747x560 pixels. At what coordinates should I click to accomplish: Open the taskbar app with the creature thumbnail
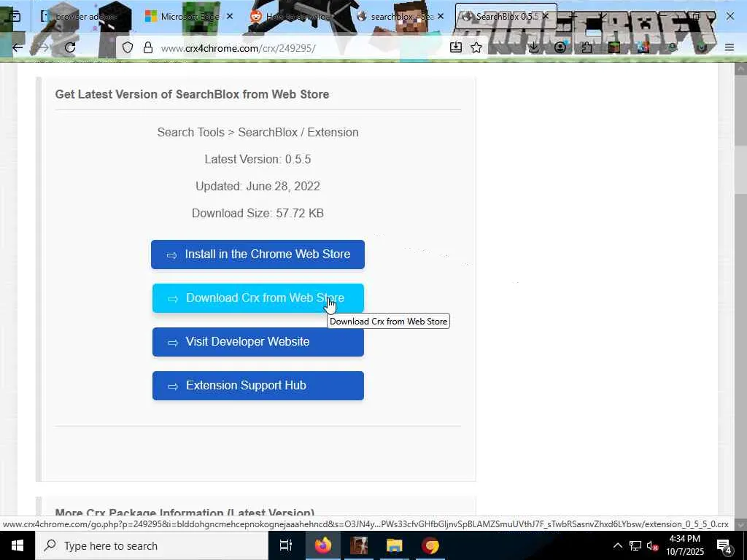[x=359, y=545]
